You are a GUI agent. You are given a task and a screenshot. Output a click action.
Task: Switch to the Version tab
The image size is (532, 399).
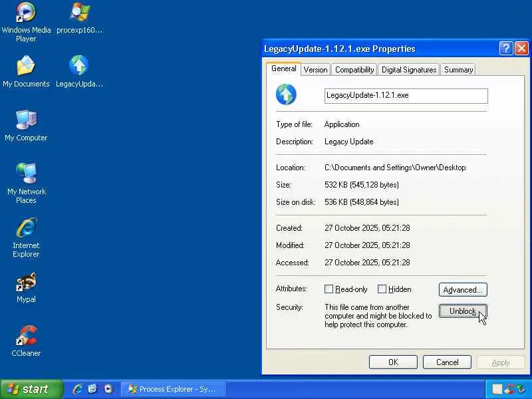315,70
